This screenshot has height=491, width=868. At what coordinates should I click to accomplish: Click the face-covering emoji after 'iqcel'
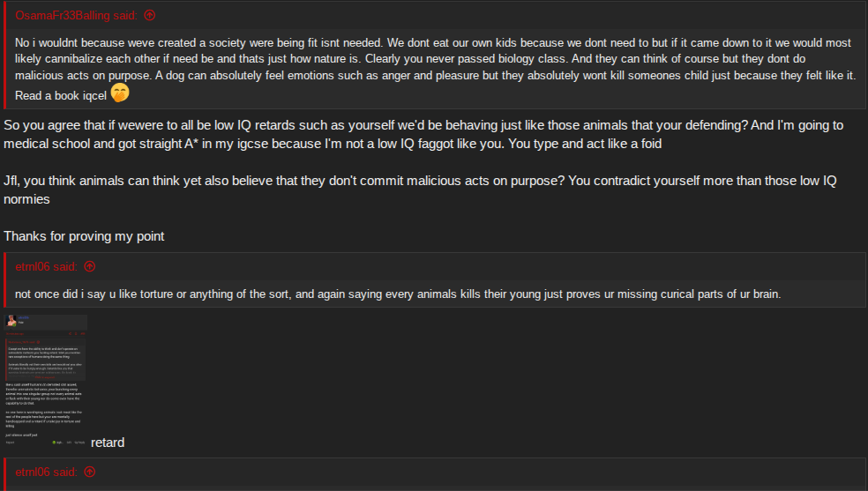click(x=120, y=93)
